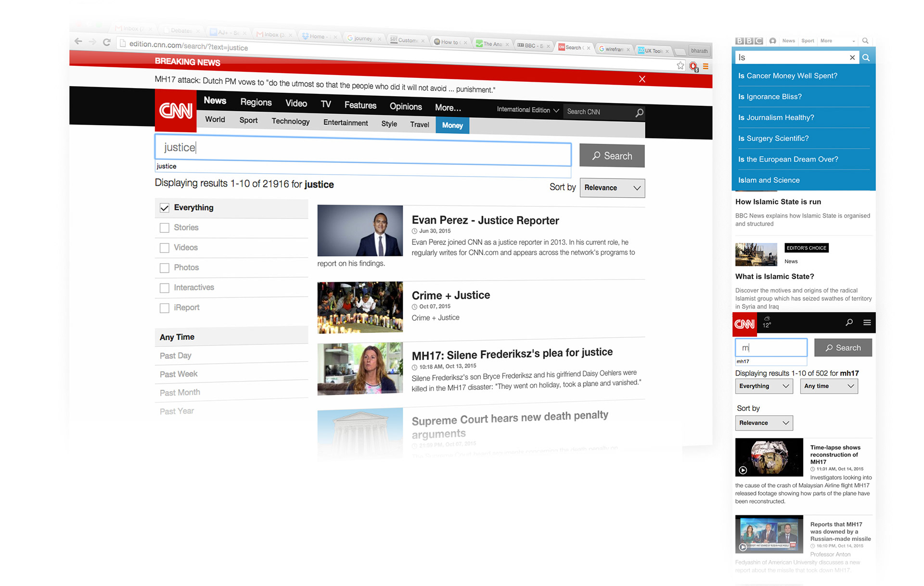Check the Stories filter
This screenshot has height=586, width=924.
click(165, 228)
